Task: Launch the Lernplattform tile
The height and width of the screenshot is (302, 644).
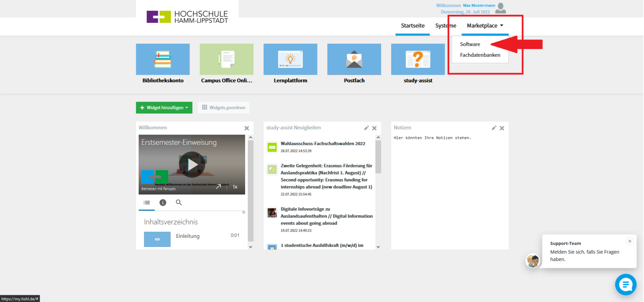Action: click(x=290, y=59)
